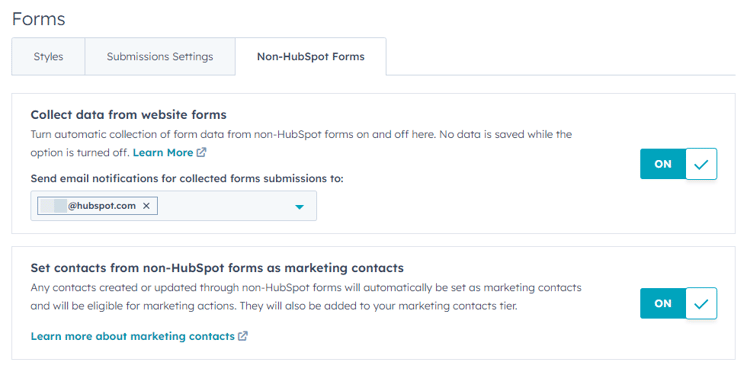The image size is (747, 375).
Task: Click the external link icon after marketing contacts link
Action: point(243,336)
